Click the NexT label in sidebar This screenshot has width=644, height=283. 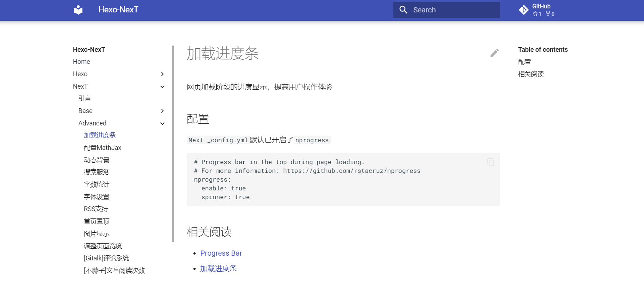pos(80,86)
